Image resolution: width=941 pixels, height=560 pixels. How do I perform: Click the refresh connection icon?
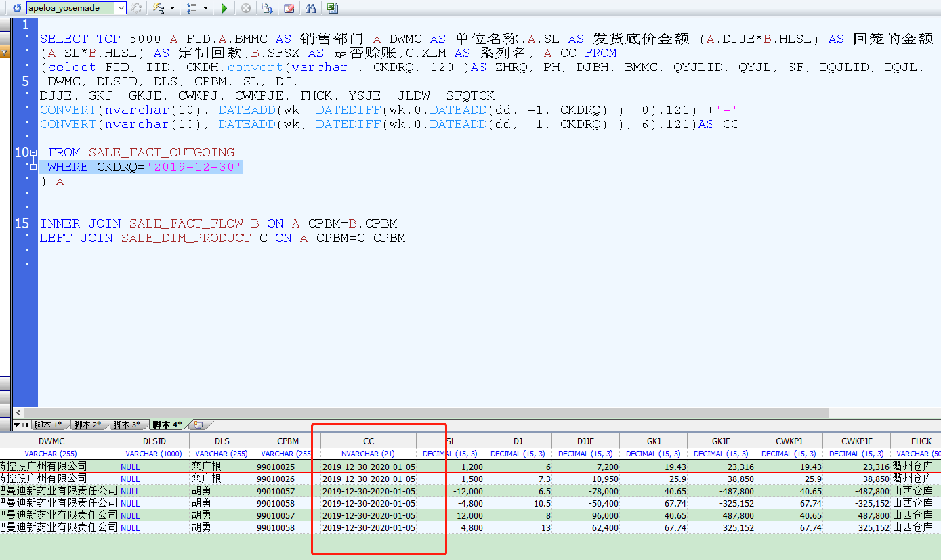[x=18, y=8]
